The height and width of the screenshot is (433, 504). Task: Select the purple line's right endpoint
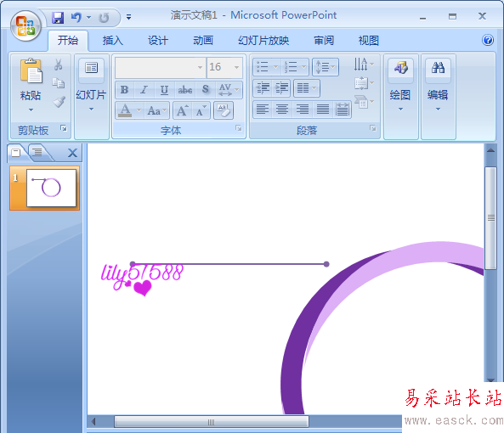(x=326, y=264)
